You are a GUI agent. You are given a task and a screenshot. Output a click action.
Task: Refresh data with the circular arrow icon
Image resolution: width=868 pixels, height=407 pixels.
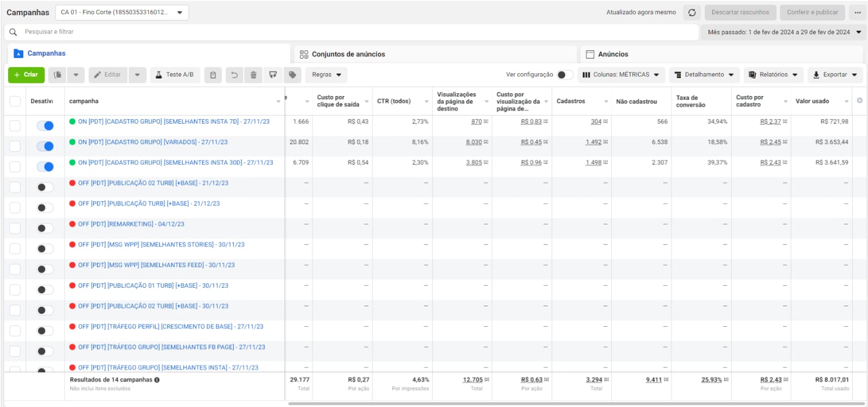point(692,12)
